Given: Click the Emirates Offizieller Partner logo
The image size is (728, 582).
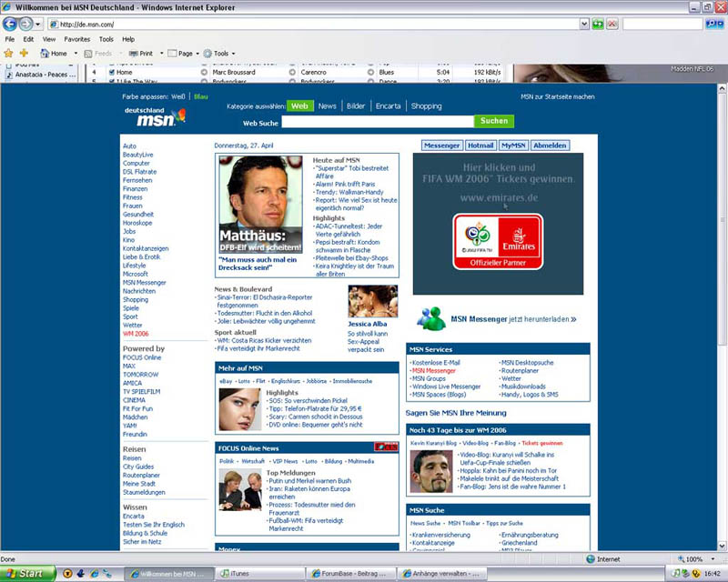Looking at the screenshot, I should pyautogui.click(x=498, y=241).
